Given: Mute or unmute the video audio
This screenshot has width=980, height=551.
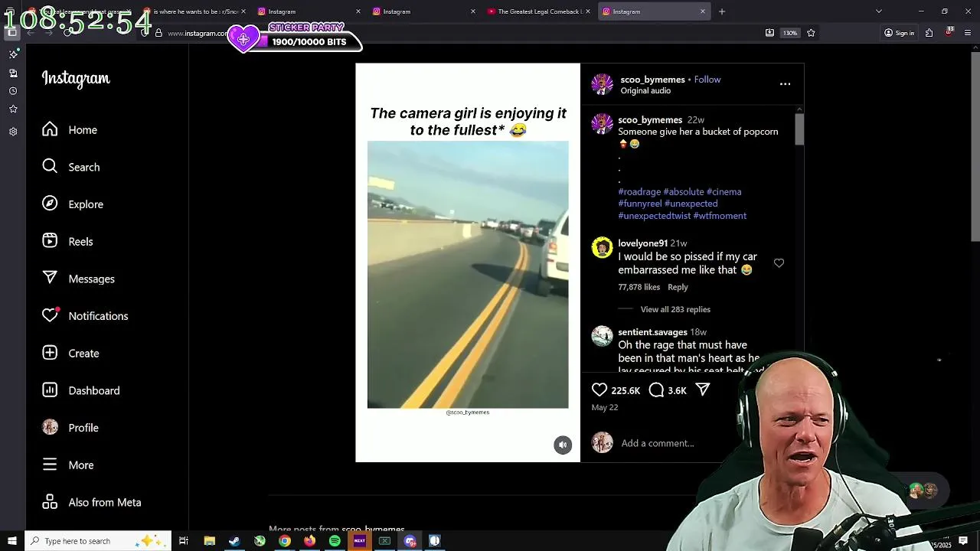Looking at the screenshot, I should (x=563, y=445).
